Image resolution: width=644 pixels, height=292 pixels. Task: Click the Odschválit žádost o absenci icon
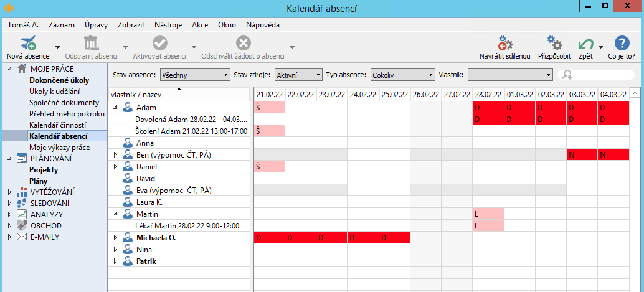(x=243, y=43)
